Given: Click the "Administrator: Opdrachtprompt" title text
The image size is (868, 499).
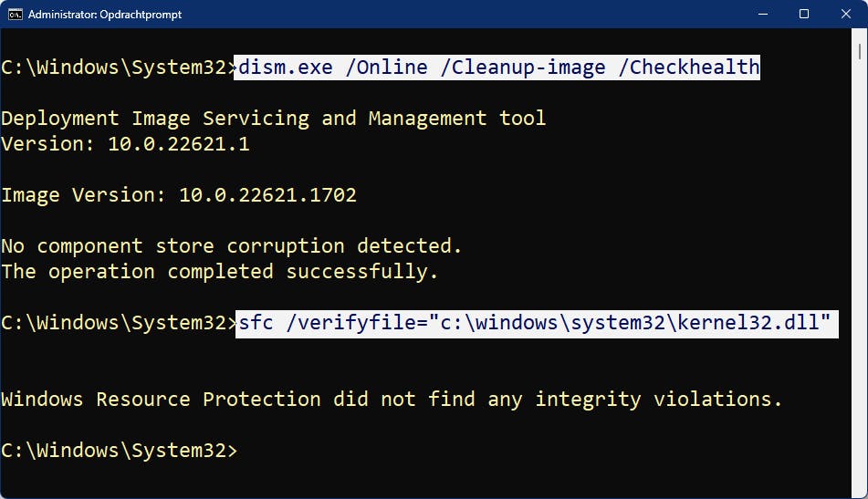Looking at the screenshot, I should click(x=105, y=15).
